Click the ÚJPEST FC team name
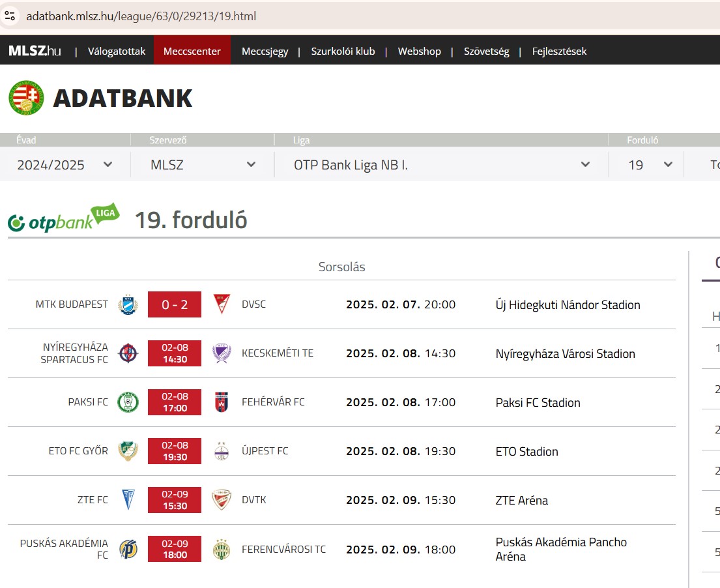This screenshot has height=588, width=720. [265, 450]
